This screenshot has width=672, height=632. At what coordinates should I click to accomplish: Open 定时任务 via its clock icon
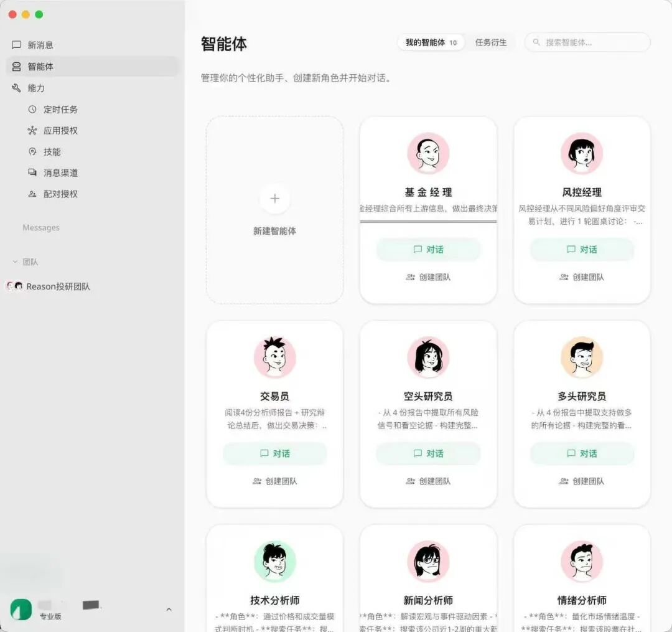[x=32, y=110]
